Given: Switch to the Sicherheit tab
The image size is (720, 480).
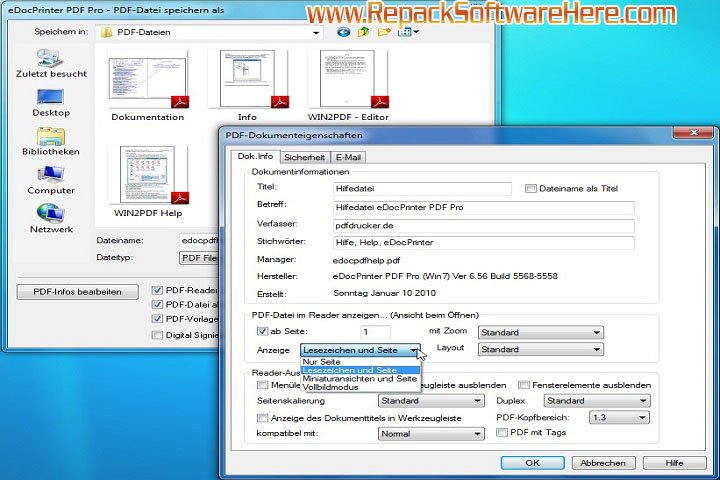Looking at the screenshot, I should 304,157.
